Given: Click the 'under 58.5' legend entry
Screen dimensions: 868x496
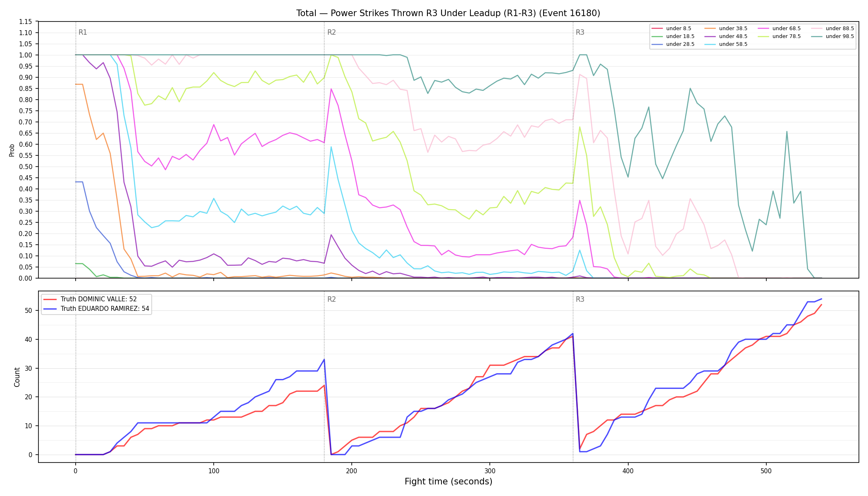Looking at the screenshot, I should [x=726, y=44].
